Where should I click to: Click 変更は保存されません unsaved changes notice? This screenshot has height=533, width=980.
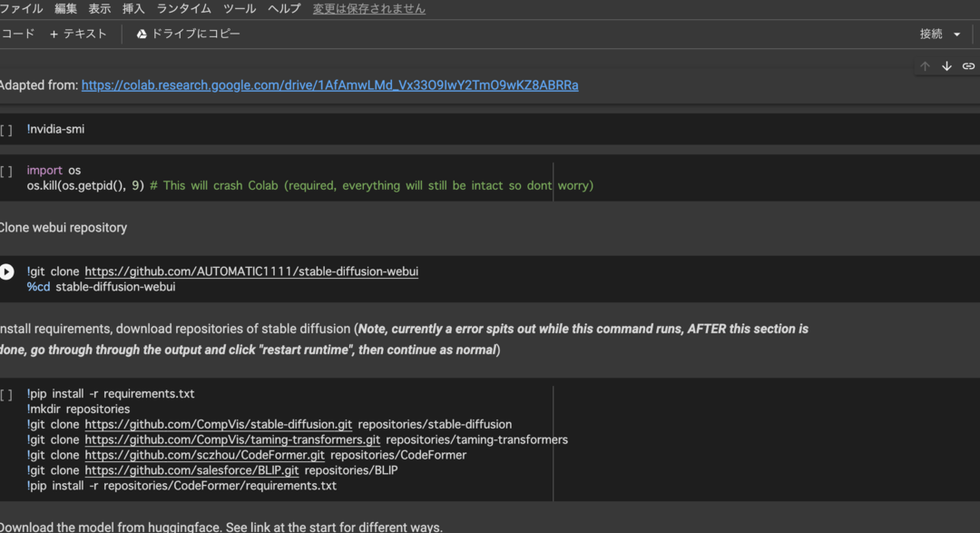[368, 8]
